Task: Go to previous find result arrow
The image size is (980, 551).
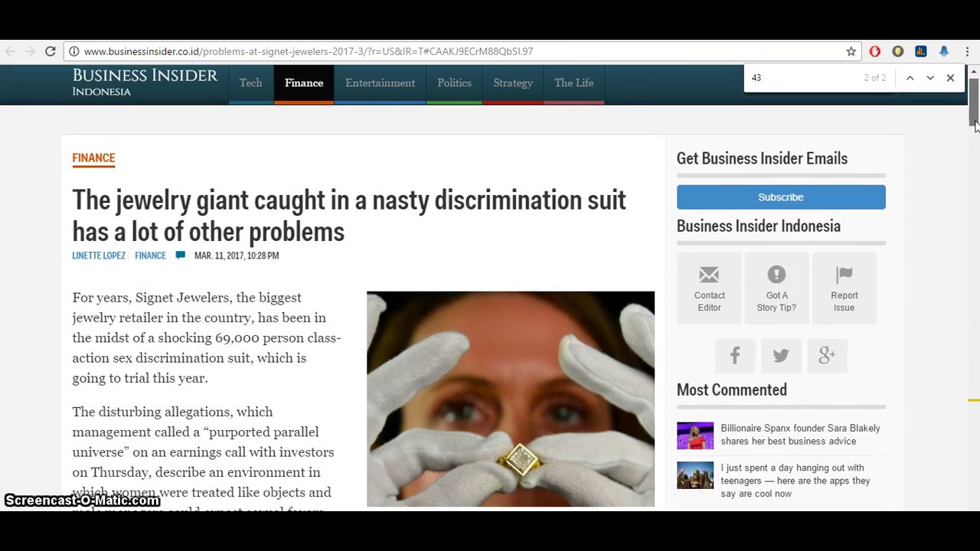Action: tap(910, 77)
